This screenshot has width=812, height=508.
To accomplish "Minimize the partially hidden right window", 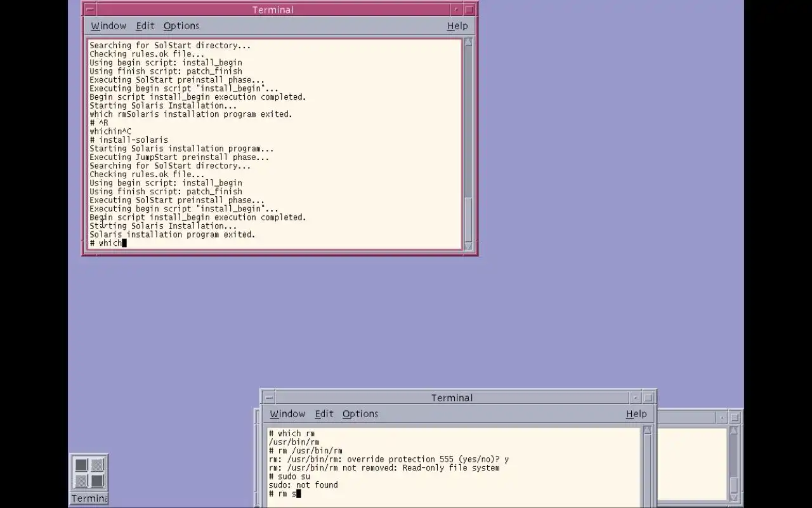I will coord(722,417).
